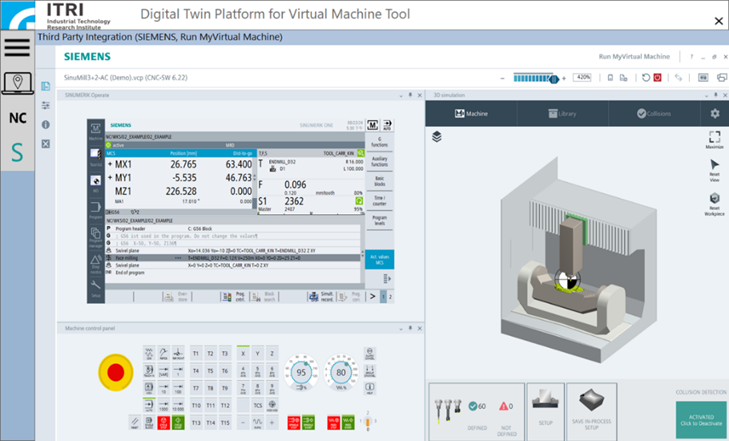The width and height of the screenshot is (729, 441).
Task: Open the zoom percentage dropdown showing 420%
Action: point(584,77)
